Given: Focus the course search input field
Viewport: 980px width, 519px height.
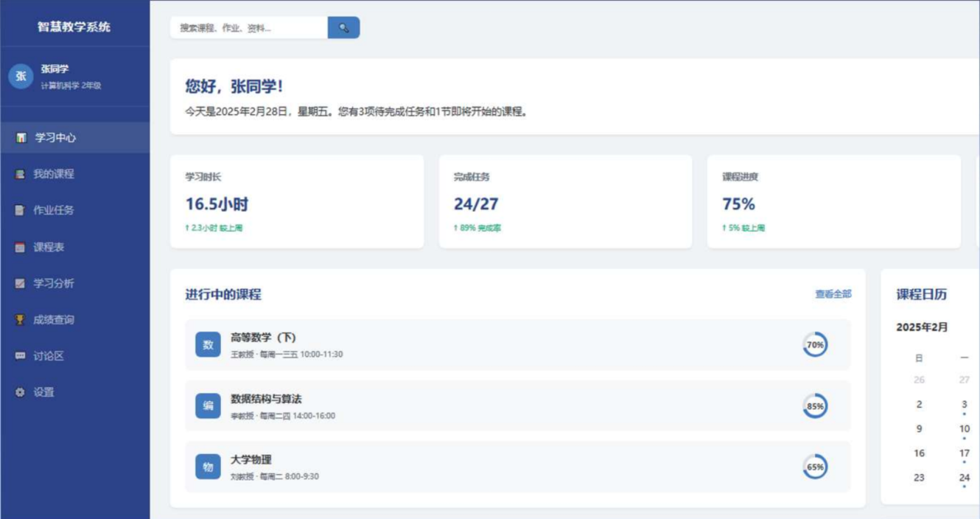Looking at the screenshot, I should point(249,28).
